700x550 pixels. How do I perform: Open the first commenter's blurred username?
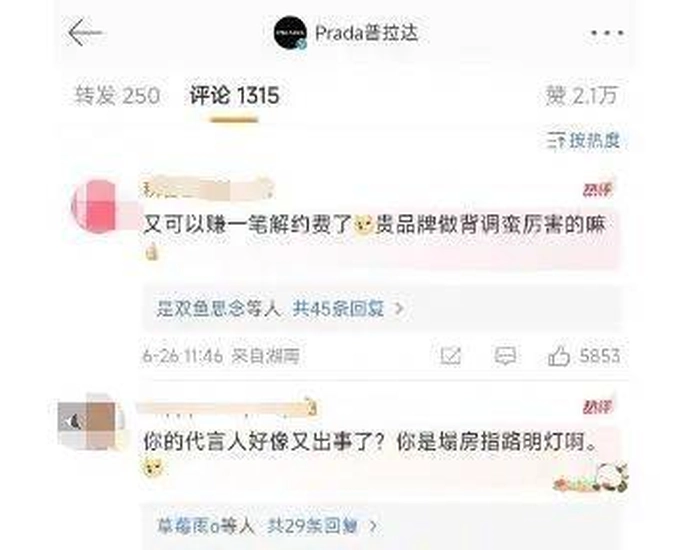[x=208, y=188]
